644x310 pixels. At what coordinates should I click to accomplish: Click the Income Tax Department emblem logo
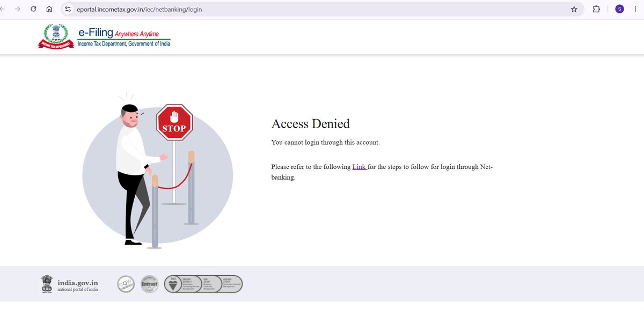click(x=56, y=37)
